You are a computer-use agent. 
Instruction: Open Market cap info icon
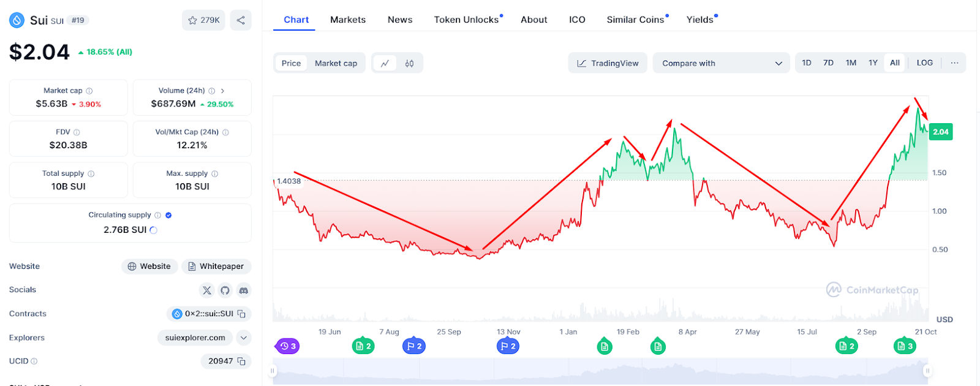click(89, 91)
